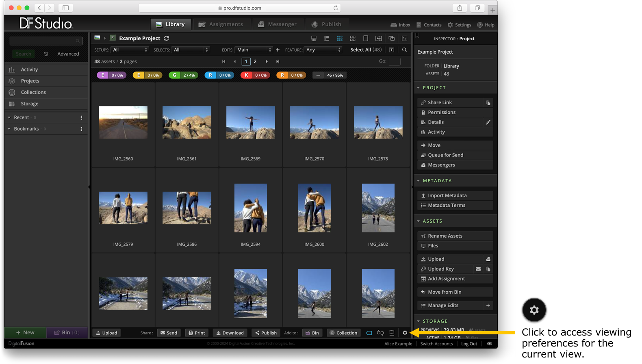Switch to the Publish tab
Viewport: 642px width, 364px height.
(327, 24)
